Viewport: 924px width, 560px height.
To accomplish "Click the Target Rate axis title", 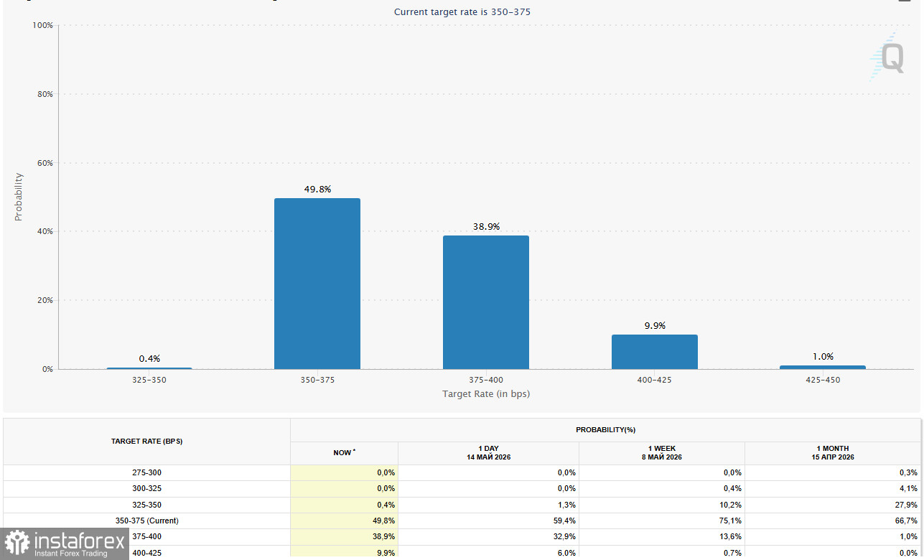I will (486, 393).
